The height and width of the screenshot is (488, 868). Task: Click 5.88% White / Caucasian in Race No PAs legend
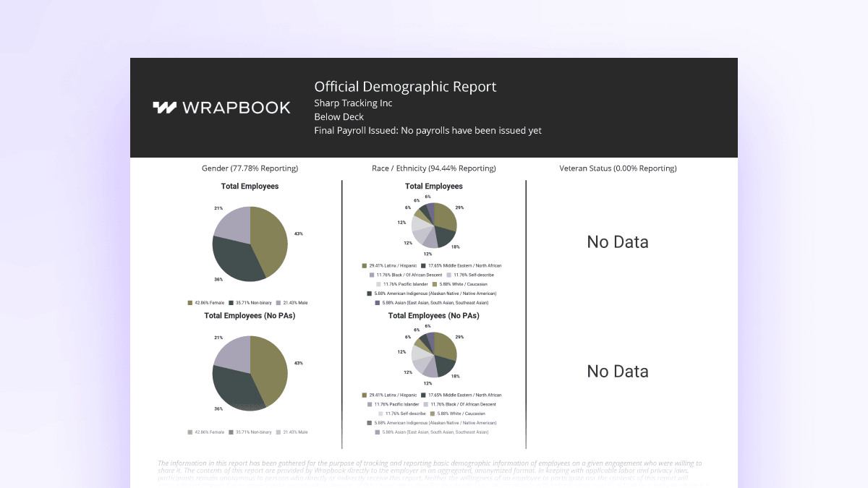point(461,414)
